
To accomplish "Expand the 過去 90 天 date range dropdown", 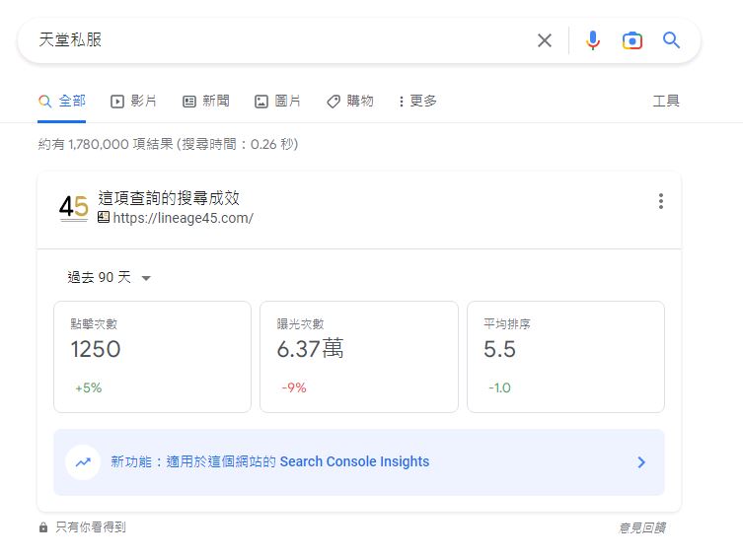I will 109,277.
